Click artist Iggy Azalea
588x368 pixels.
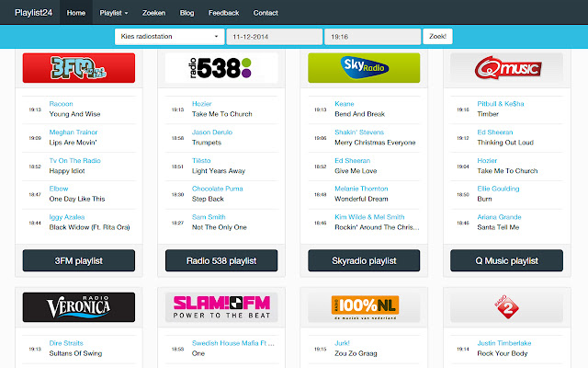coord(67,217)
